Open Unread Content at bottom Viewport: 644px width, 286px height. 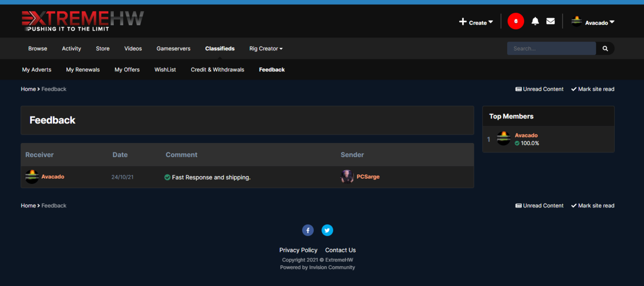[x=539, y=205]
